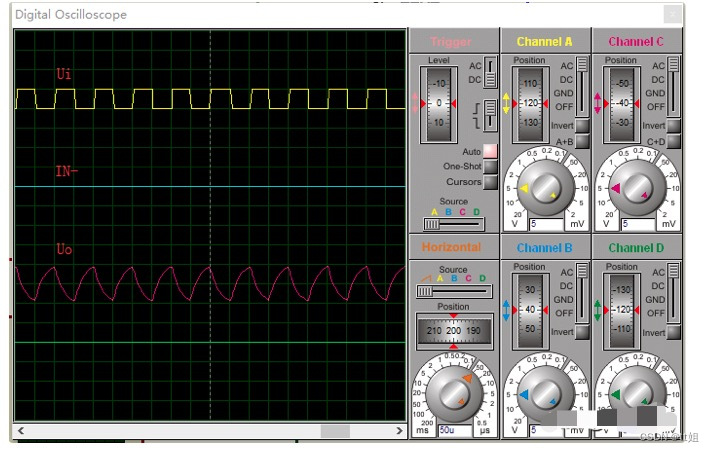Adjust the Channel B voltage scale knob

[544, 393]
